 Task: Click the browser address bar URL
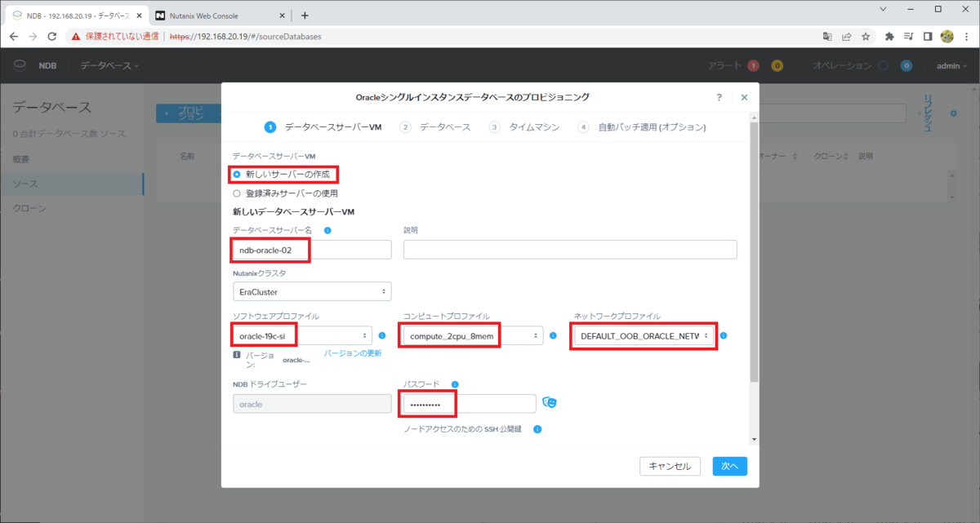coord(245,36)
